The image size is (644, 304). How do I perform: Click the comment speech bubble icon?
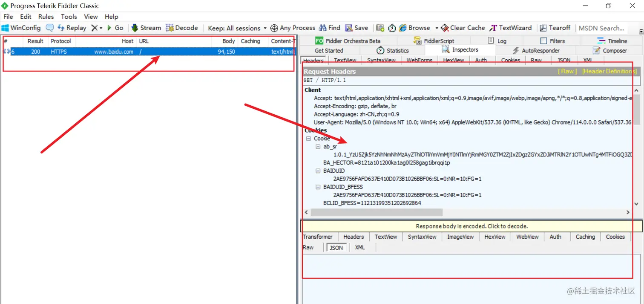click(50, 28)
